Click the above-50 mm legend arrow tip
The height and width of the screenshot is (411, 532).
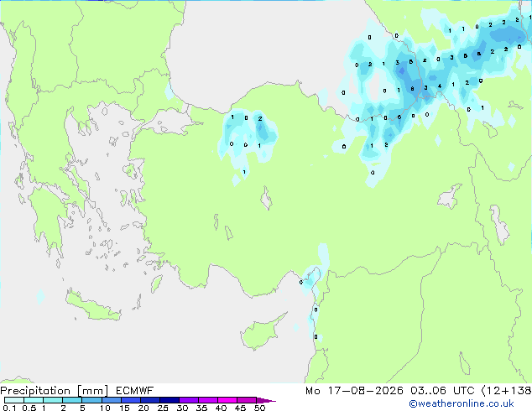pos(266,400)
